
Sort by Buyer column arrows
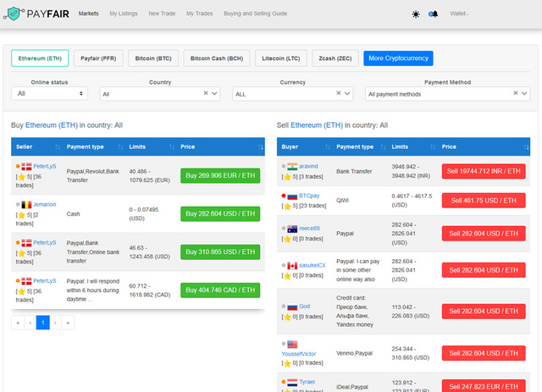point(328,147)
